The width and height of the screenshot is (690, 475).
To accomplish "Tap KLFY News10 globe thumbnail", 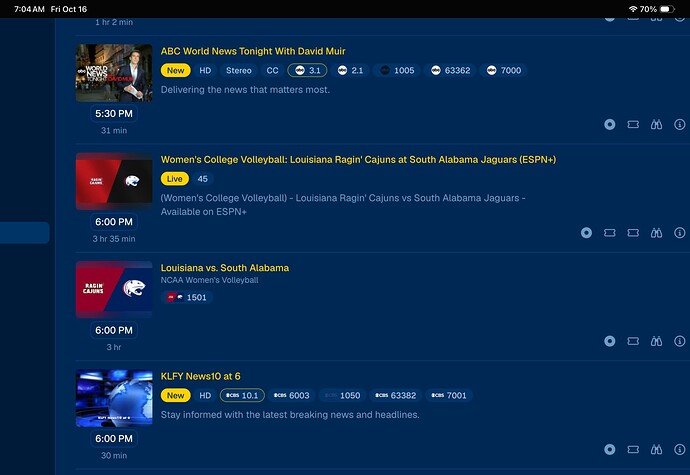I will click(x=114, y=398).
